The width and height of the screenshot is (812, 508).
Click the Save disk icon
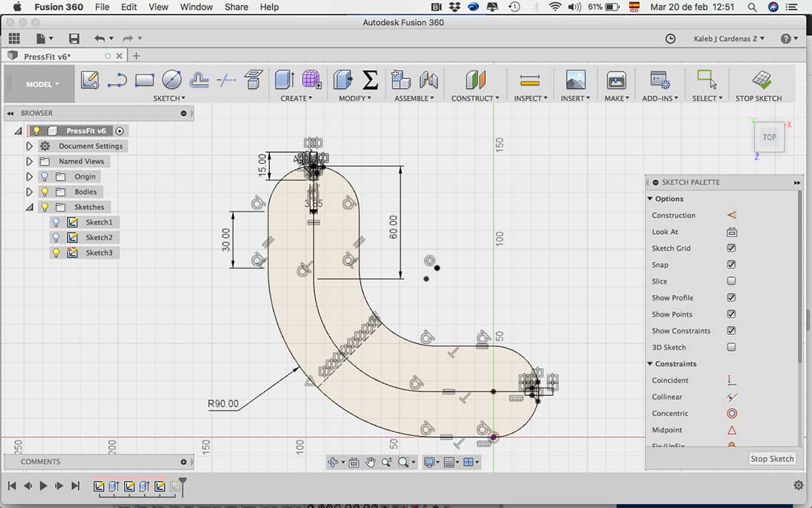tap(74, 38)
